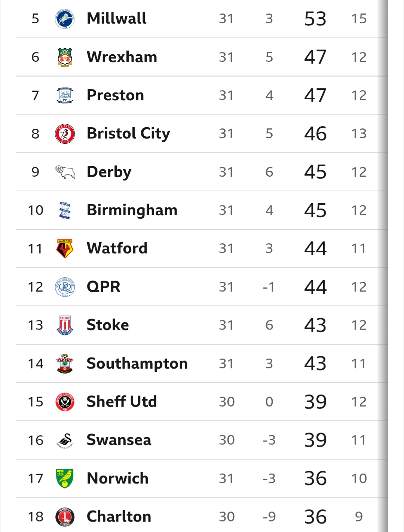Open the Wrexham team page
The image size is (404, 532).
click(122, 57)
